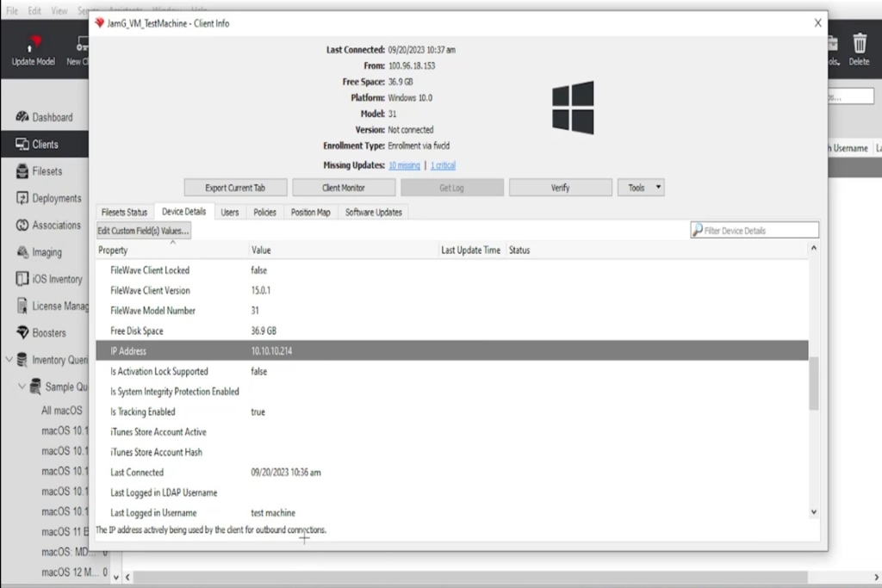Open the Position Map tab
Image resolution: width=882 pixels, height=588 pixels.
[310, 213]
